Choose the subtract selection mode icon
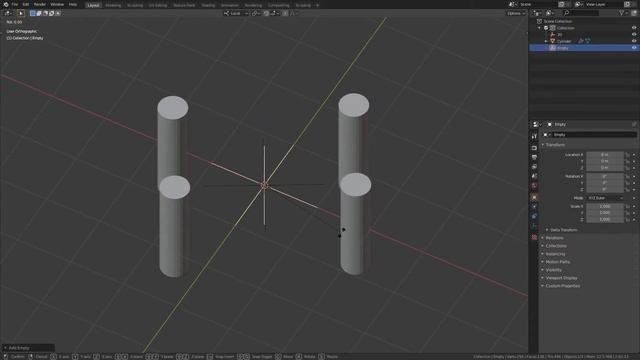The height and width of the screenshot is (360, 640). click(45, 13)
